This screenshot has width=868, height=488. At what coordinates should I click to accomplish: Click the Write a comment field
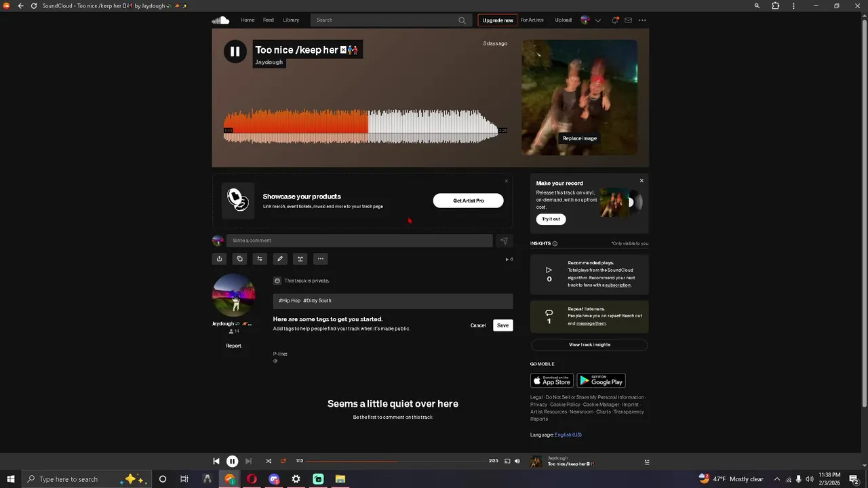(359, 241)
